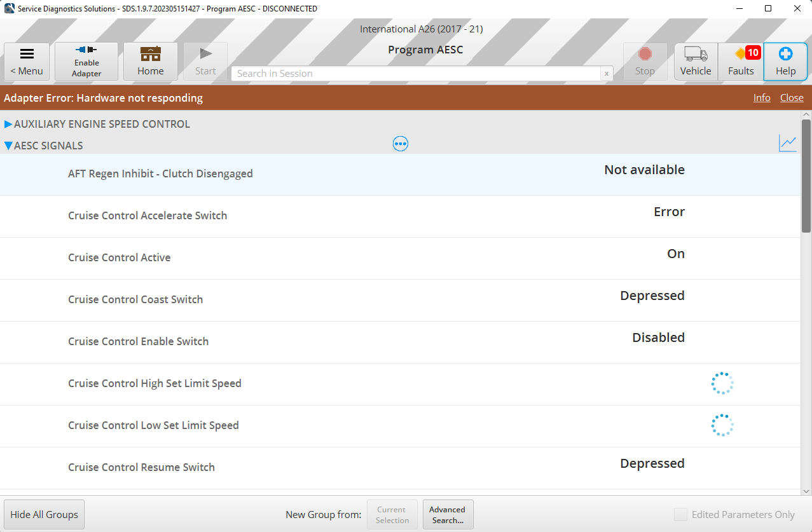
Task: Open Advanced Search dialog
Action: pyautogui.click(x=448, y=514)
